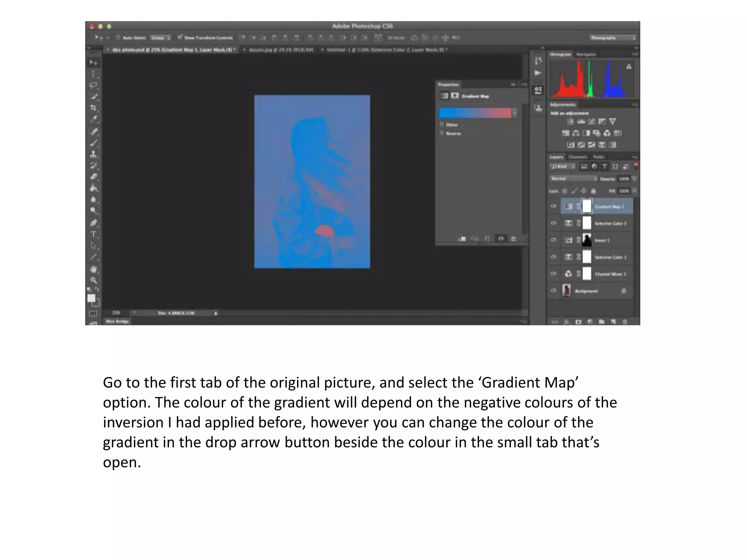This screenshot has width=747, height=560.
Task: Hide the Background layer
Action: [553, 291]
